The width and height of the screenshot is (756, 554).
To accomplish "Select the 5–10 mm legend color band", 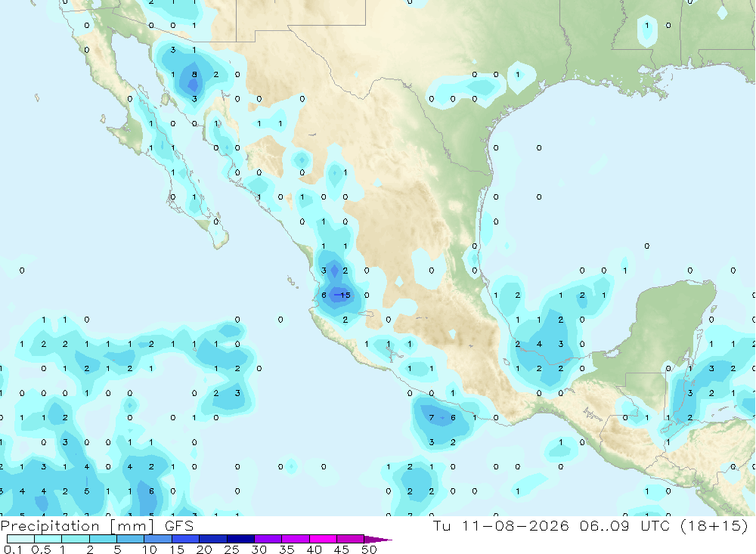I will 130,539.
